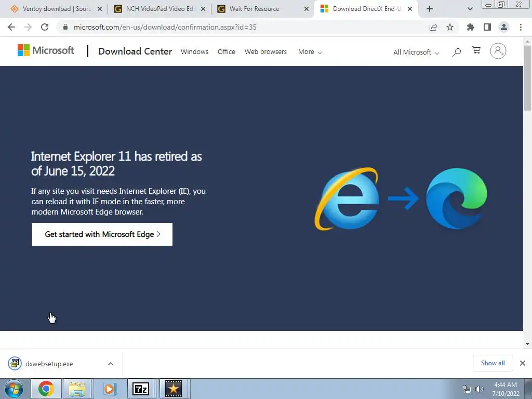The height and width of the screenshot is (399, 532).
Task: Click the Microsoft logo
Action: pyautogui.click(x=46, y=50)
